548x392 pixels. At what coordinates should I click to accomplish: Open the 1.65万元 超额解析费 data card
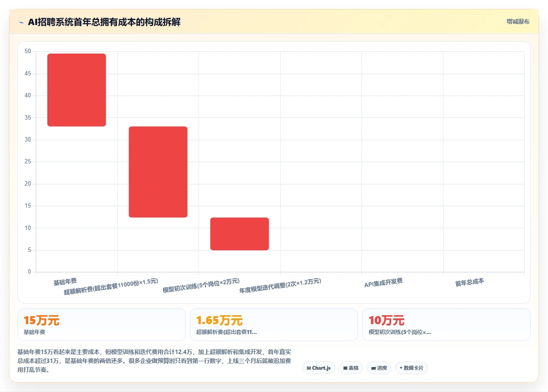[x=274, y=325]
